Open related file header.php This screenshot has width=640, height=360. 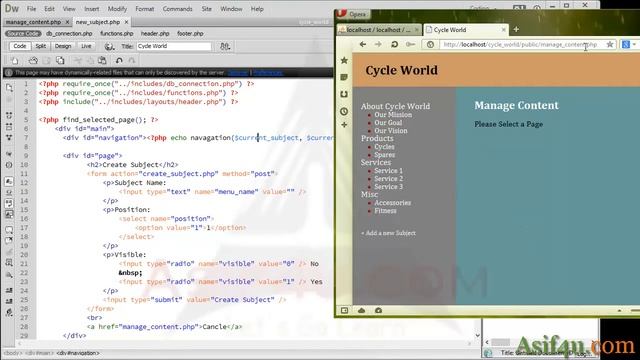click(x=155, y=33)
